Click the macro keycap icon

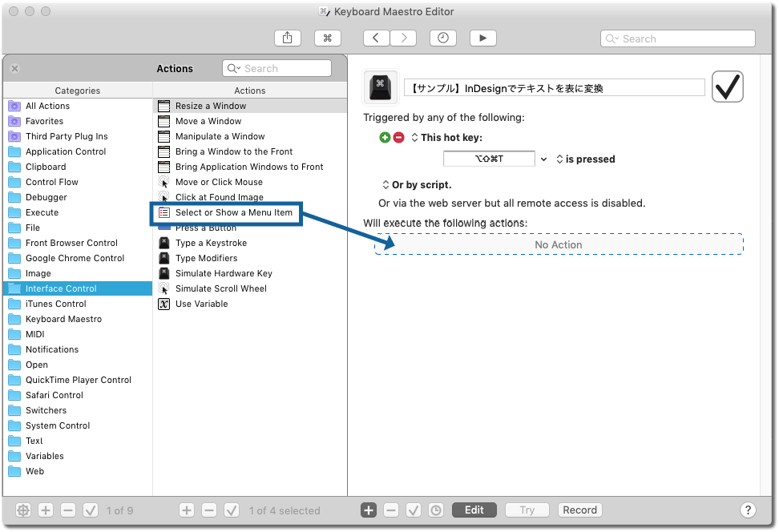pos(380,87)
